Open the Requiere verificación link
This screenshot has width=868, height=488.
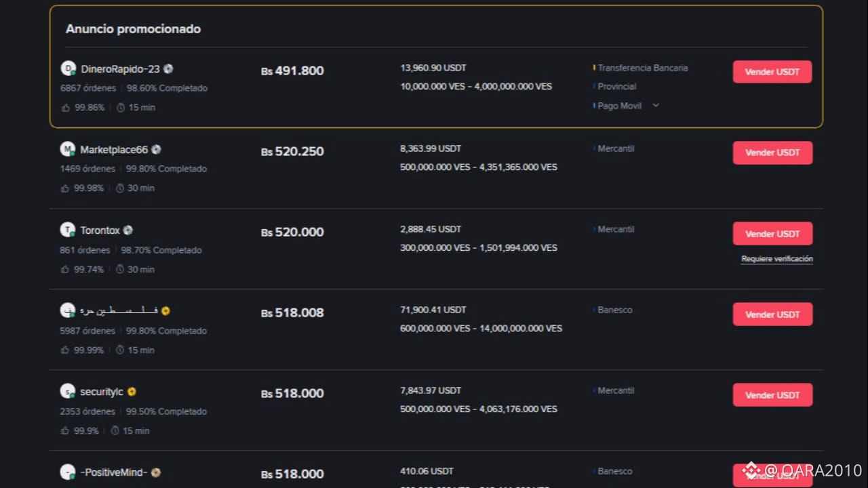pyautogui.click(x=777, y=259)
